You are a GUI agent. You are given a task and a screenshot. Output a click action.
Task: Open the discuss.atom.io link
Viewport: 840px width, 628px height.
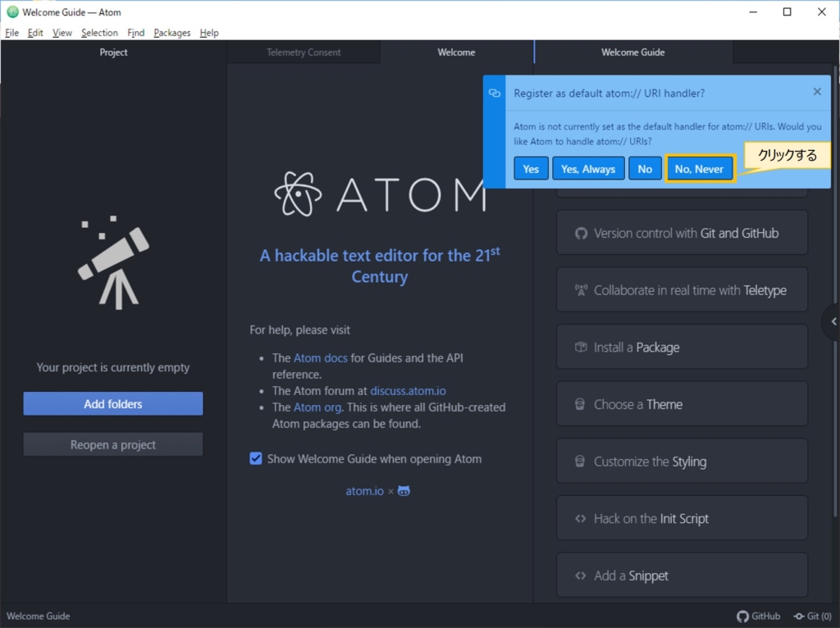point(408,391)
